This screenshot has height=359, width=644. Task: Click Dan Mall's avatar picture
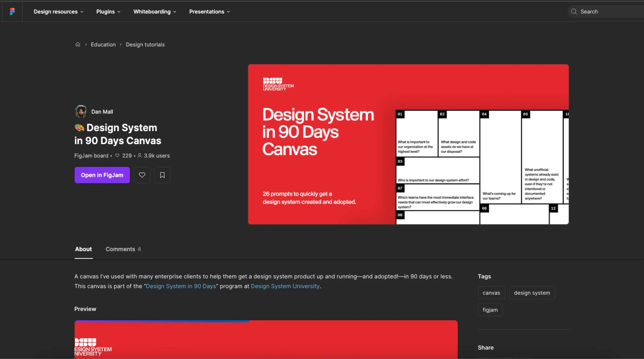tap(80, 111)
